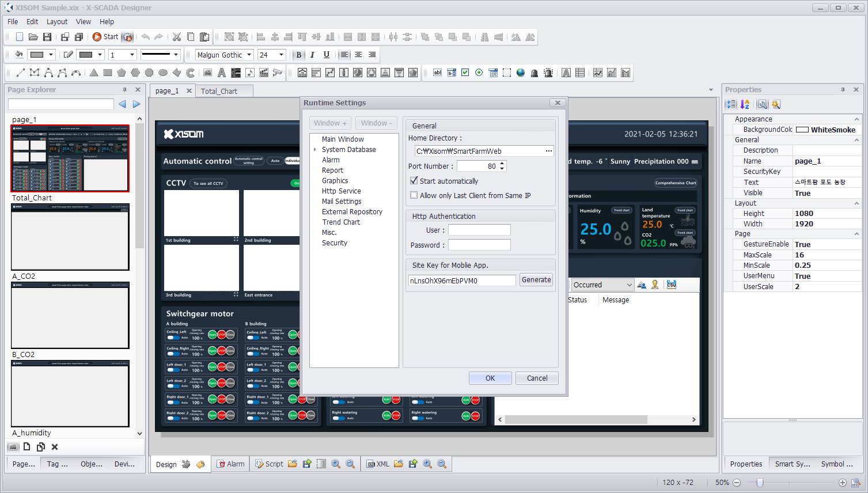Viewport: 868px width, 493px height.
Task: Delete page with X icon in Page Explorer
Action: (x=55, y=447)
